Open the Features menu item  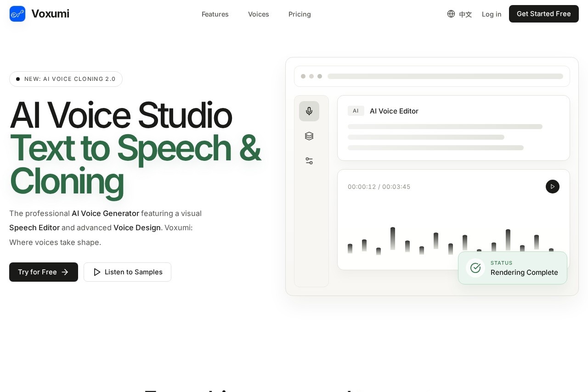pyautogui.click(x=215, y=14)
